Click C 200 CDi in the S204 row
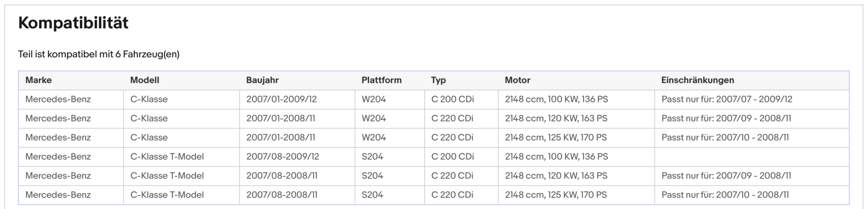 452,157
